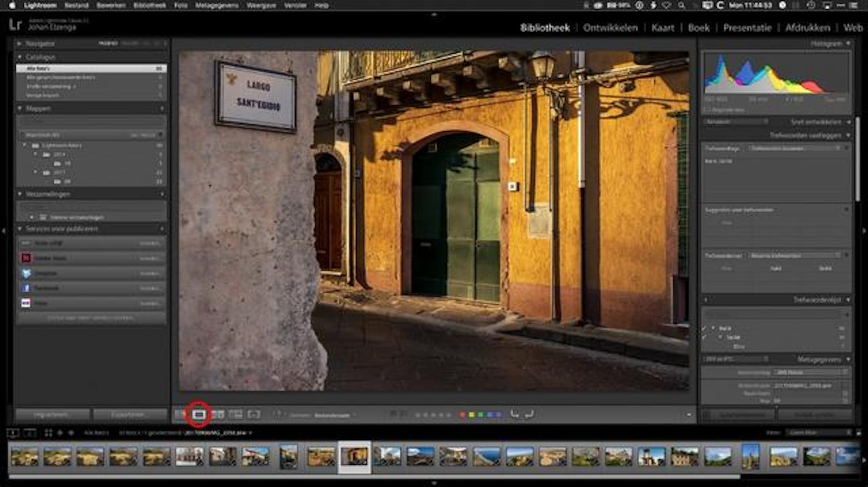Switch to Loupe view in toolbar
This screenshot has height=487, width=868.
click(199, 414)
